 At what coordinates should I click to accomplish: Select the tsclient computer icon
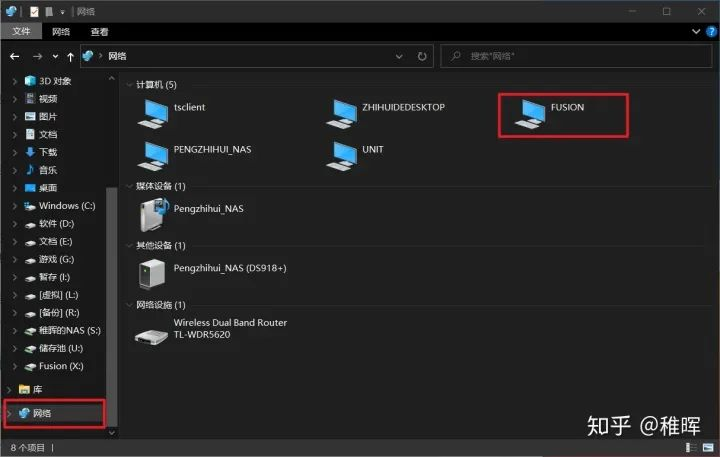click(153, 114)
